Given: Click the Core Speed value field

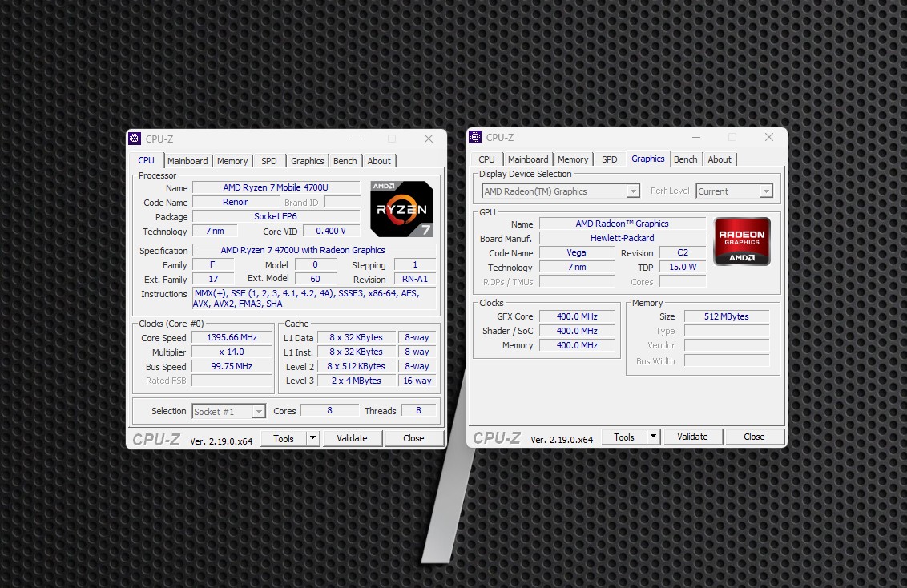Looking at the screenshot, I should pyautogui.click(x=232, y=338).
